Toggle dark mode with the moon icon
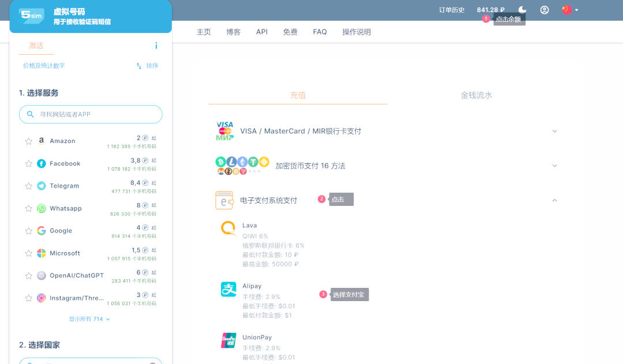This screenshot has width=623, height=364. 523,10
